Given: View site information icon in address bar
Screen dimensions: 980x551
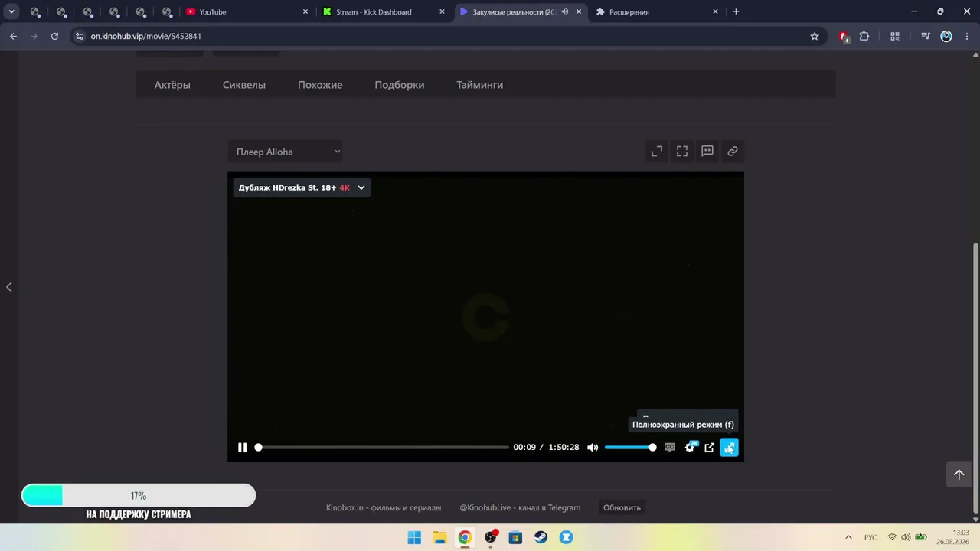Looking at the screenshot, I should pos(79,36).
